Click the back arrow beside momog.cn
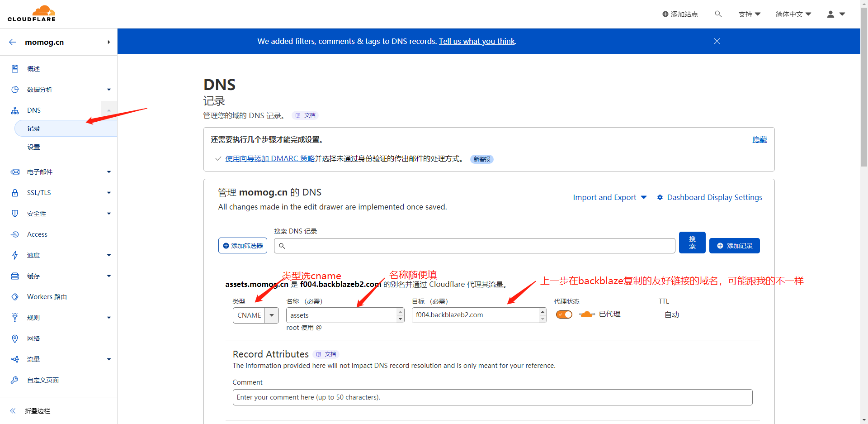 pyautogui.click(x=13, y=42)
